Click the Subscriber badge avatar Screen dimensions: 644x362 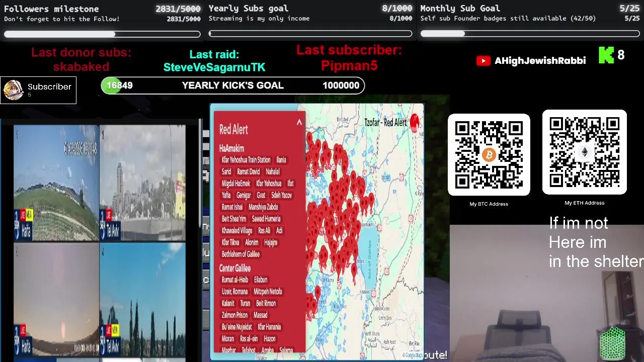tap(13, 90)
